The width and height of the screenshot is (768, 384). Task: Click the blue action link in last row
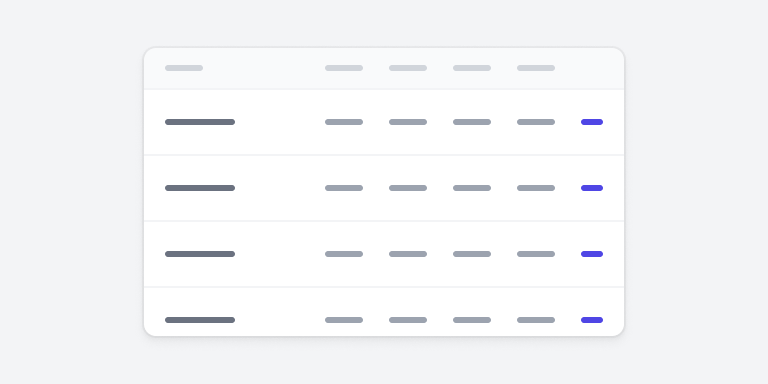592,320
